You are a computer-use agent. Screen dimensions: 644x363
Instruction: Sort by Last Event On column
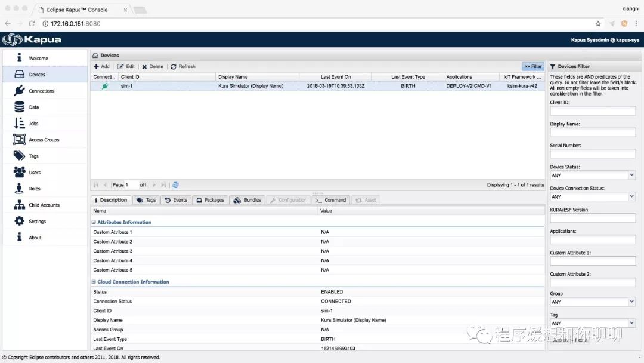tap(336, 77)
